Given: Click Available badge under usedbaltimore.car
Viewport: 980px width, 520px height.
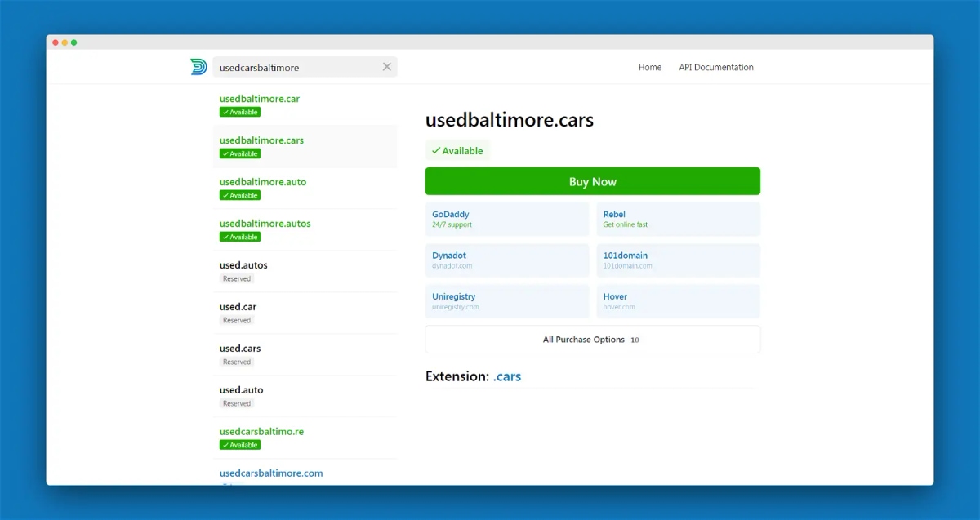Looking at the screenshot, I should point(240,112).
